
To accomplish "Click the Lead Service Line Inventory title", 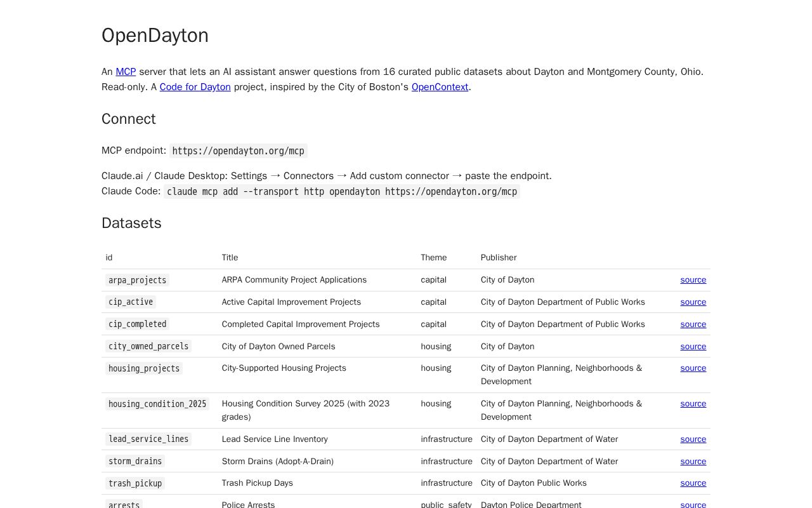I will point(275,439).
